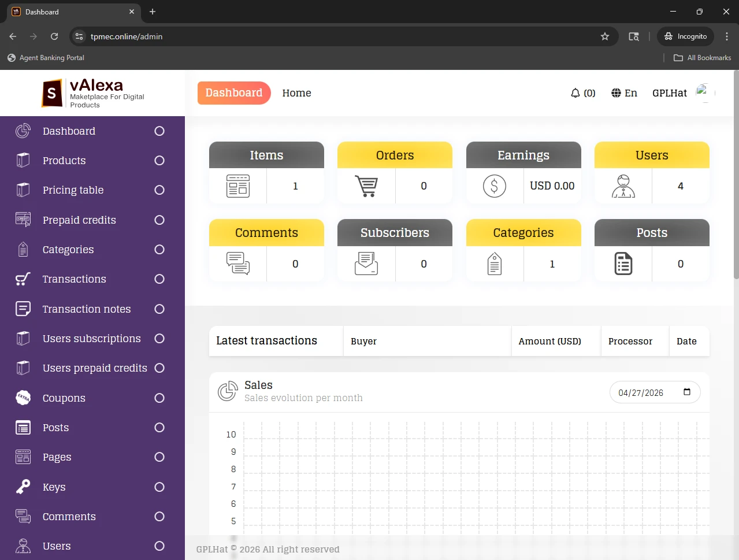Click the Keys sidebar key icon
Viewport: 739px width, 560px height.
click(23, 487)
